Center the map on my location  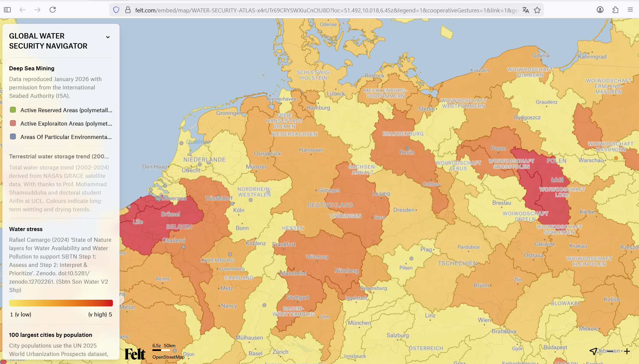point(593,351)
